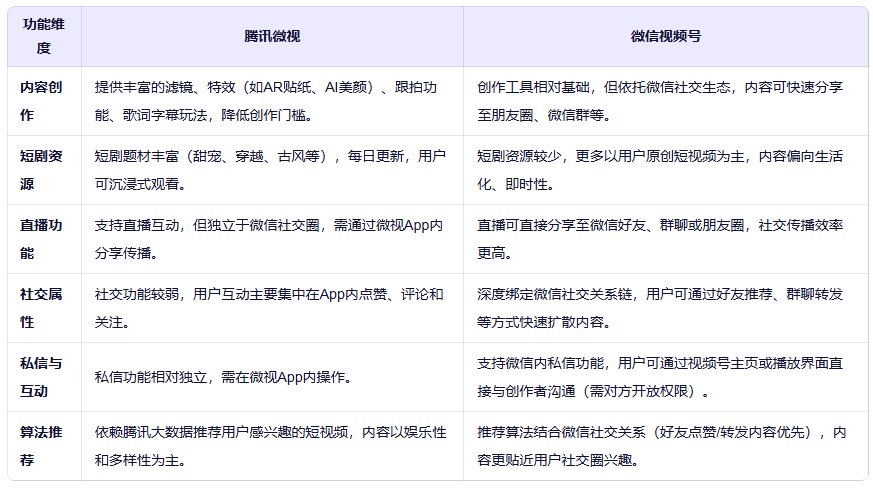Click the 微信视频号 column header
Image resolution: width=873 pixels, height=488 pixels.
[665, 36]
